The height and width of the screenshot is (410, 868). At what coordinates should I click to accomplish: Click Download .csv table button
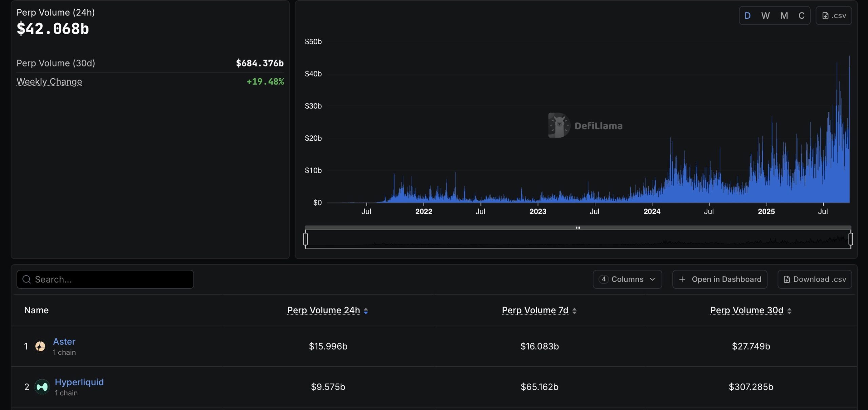point(815,279)
